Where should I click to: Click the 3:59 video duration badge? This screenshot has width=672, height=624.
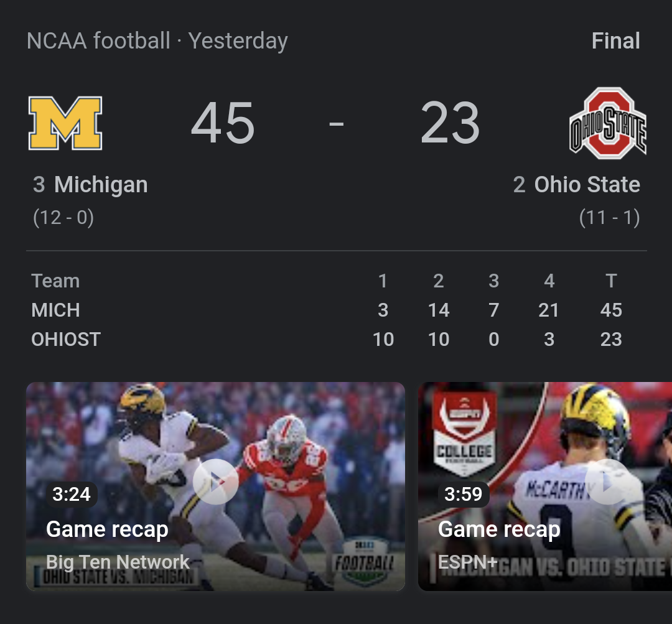(x=464, y=494)
